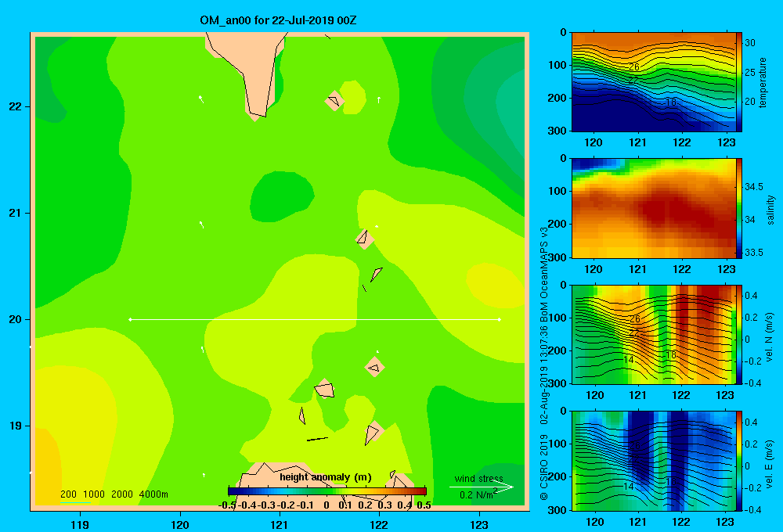This screenshot has width=783, height=532.
Task: Click the '4000m' depth contour legend
Action: pyautogui.click(x=153, y=494)
